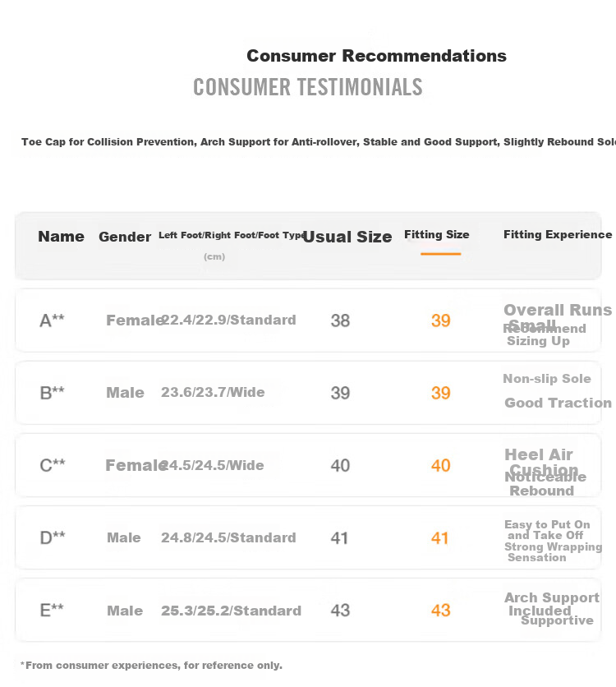This screenshot has height=687, width=616.
Task: Select the Usual Size column header
Action: [x=347, y=237]
